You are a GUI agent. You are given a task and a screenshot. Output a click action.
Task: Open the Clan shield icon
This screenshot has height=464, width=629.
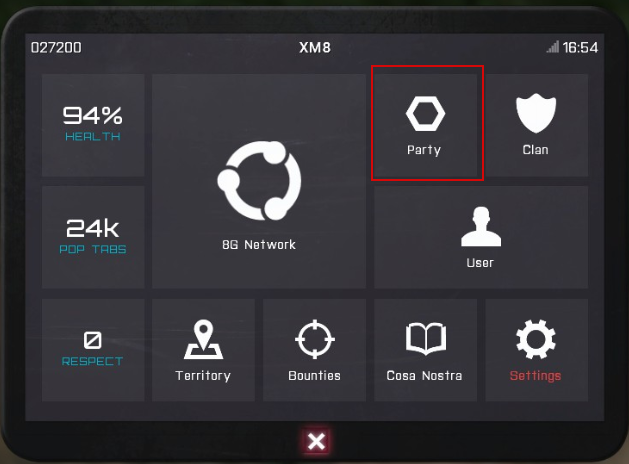pos(536,113)
